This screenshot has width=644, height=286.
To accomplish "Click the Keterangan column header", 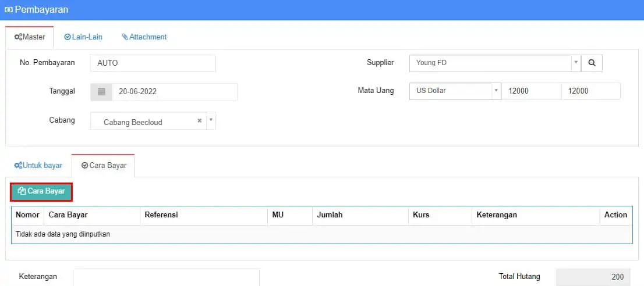I will (x=536, y=215).
